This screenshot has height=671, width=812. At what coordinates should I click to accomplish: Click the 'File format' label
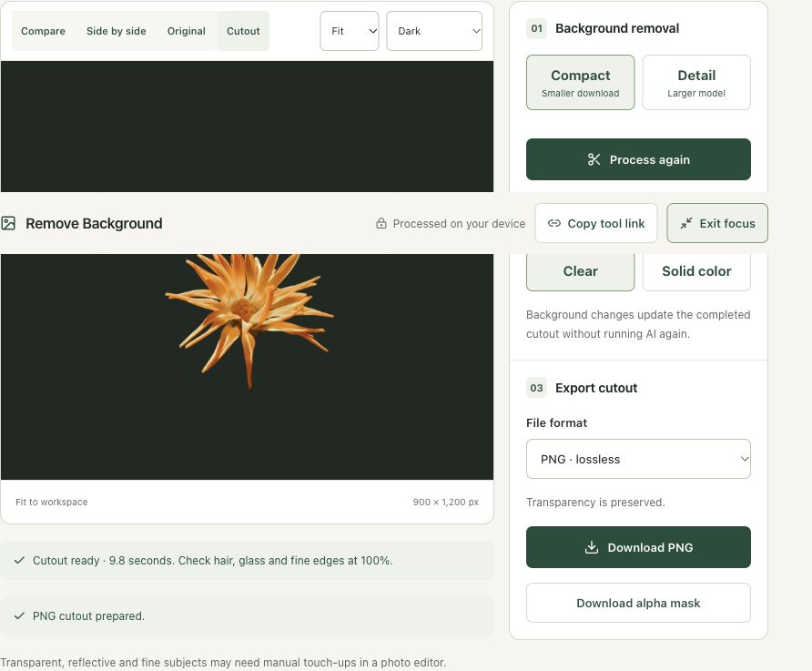pos(557,422)
